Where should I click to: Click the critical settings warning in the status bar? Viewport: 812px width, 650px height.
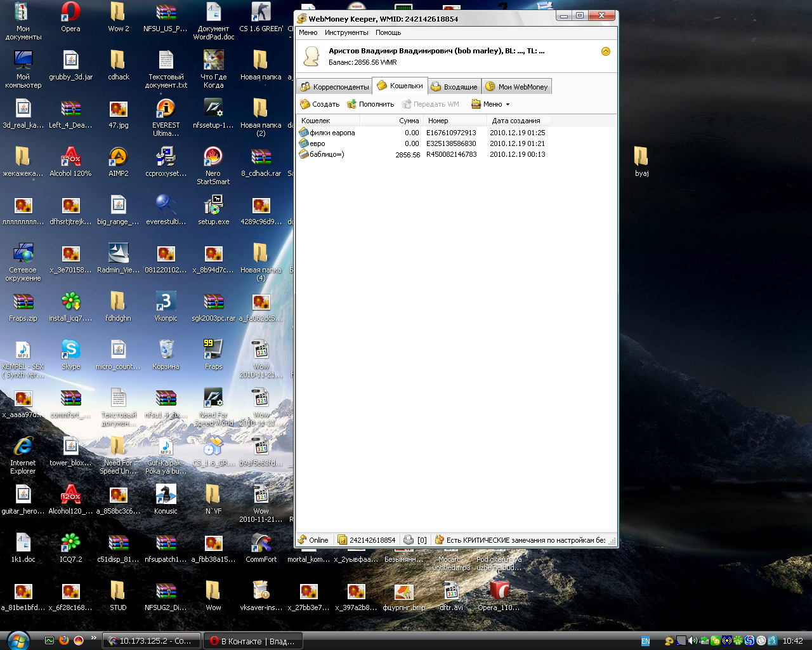pos(520,540)
